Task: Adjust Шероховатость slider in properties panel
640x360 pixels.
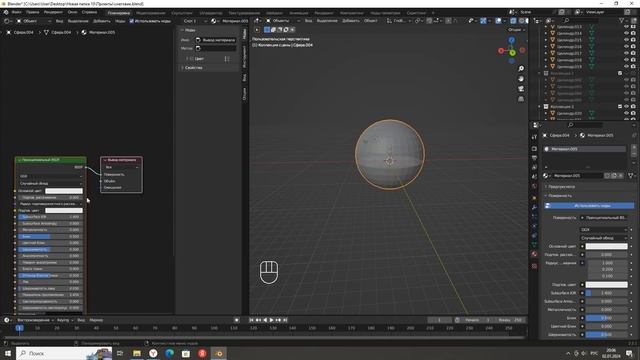Action: pyautogui.click(x=607, y=334)
